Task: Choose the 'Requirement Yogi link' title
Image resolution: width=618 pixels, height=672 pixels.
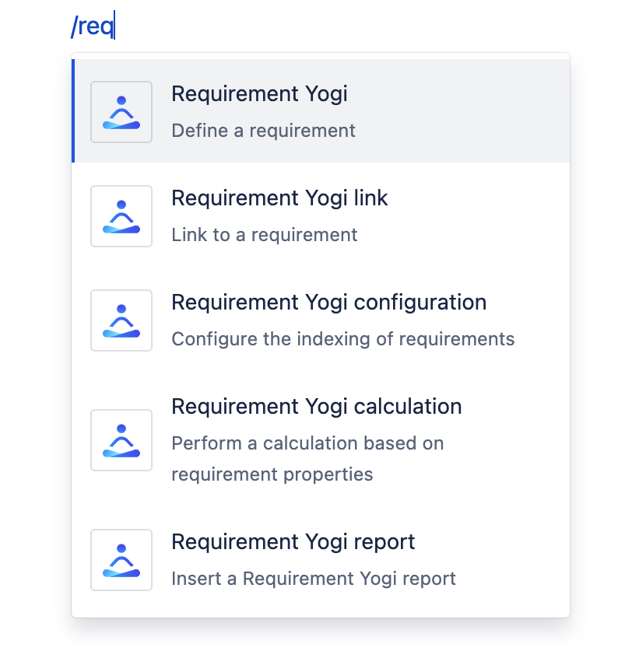Action: pyautogui.click(x=279, y=198)
